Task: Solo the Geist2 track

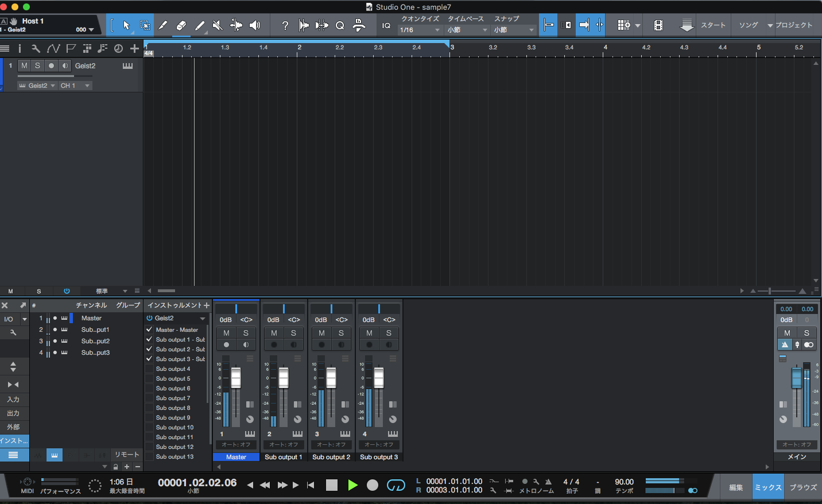Action: pyautogui.click(x=38, y=65)
